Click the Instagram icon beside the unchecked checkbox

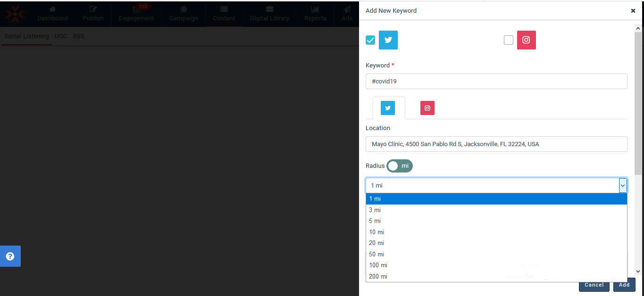[526, 40]
